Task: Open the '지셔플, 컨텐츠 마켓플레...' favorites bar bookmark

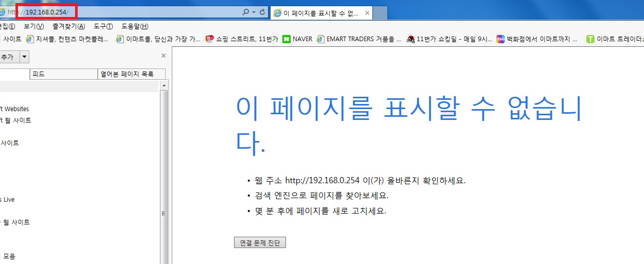Action: 68,39
